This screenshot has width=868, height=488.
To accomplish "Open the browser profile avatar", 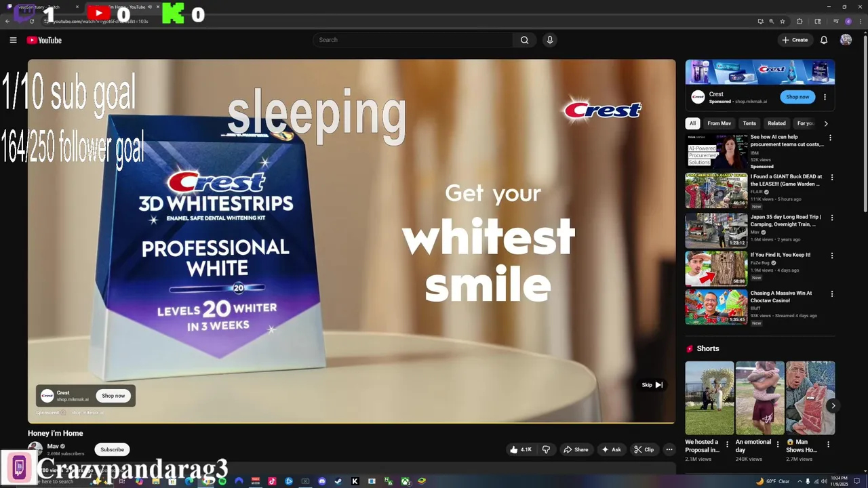I will click(848, 21).
